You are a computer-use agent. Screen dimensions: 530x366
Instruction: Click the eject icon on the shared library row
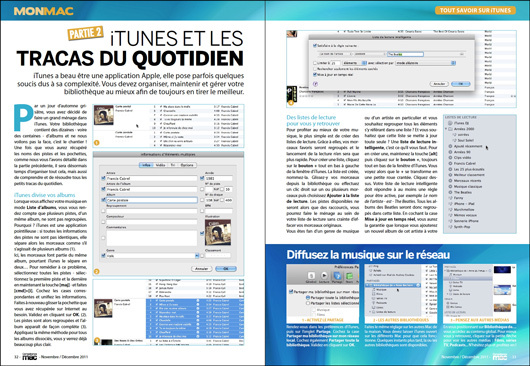[x=418, y=285]
